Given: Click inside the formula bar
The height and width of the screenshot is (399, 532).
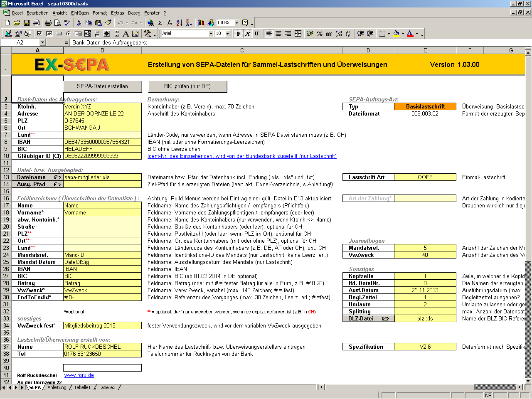Looking at the screenshot, I should [x=166, y=42].
